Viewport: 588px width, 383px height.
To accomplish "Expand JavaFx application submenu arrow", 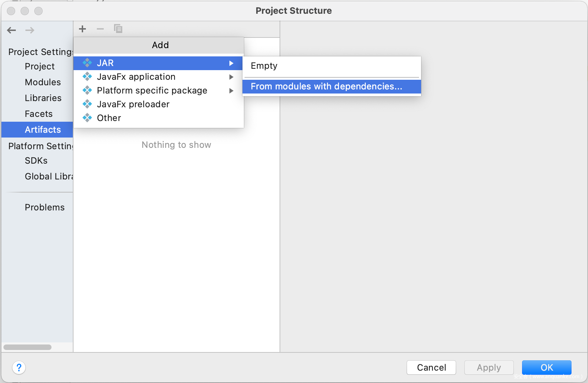I will (x=231, y=77).
